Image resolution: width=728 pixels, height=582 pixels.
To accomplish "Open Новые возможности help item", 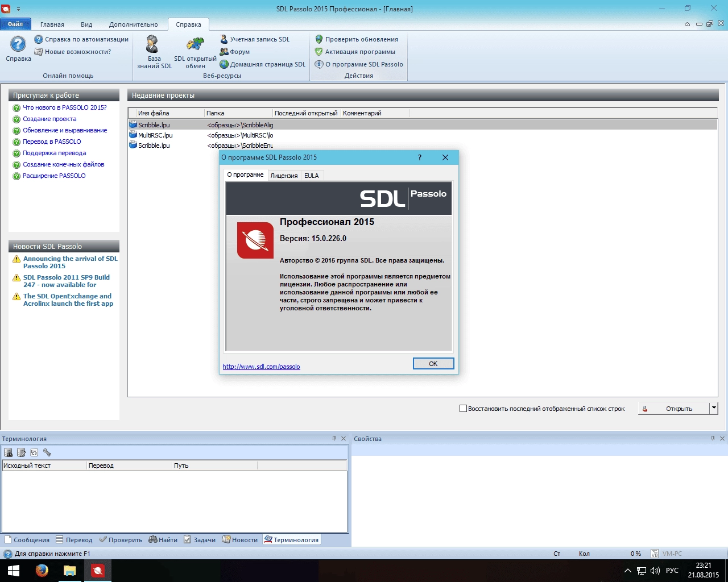I will click(73, 52).
